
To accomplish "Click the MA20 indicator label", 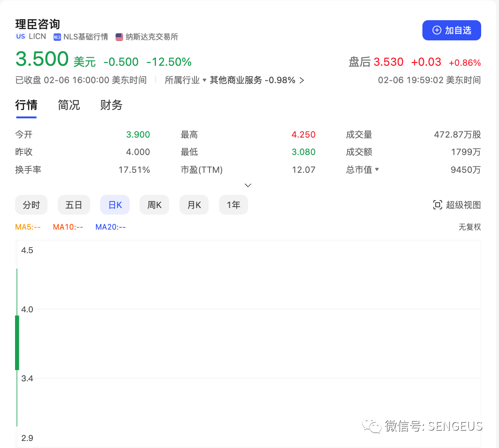I will 110,227.
